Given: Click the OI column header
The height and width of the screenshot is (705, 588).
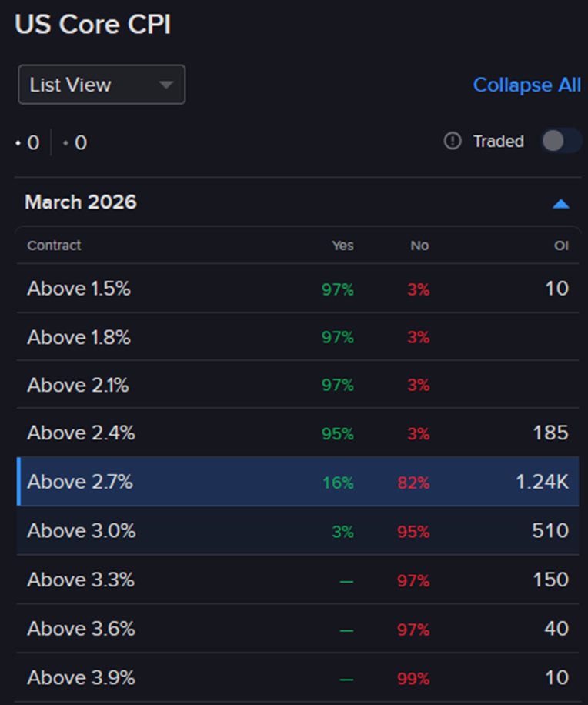Looking at the screenshot, I should point(561,246).
